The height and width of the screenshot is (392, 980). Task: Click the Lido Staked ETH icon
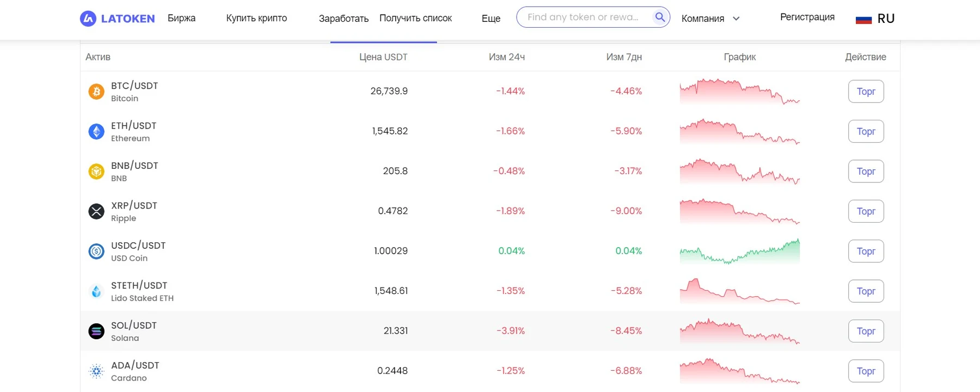click(x=96, y=291)
